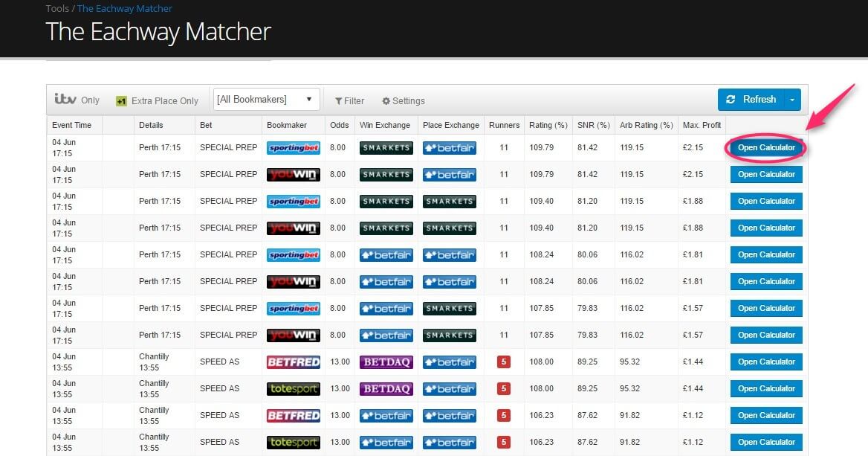Sort by the Rating (%) column header

[548, 125]
